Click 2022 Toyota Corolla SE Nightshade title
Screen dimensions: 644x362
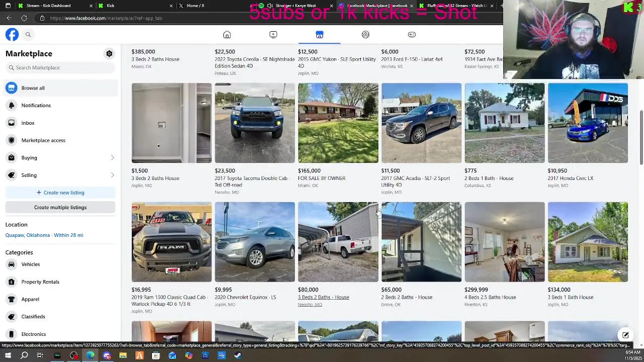[255, 62]
